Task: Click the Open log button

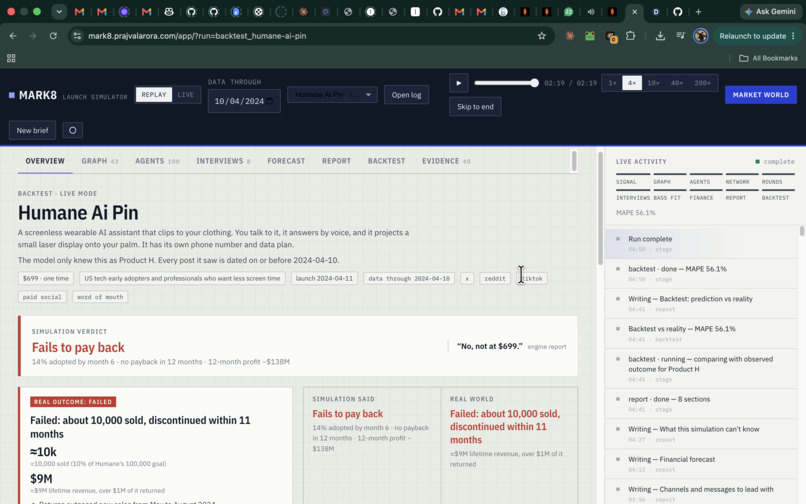Action: tap(406, 95)
